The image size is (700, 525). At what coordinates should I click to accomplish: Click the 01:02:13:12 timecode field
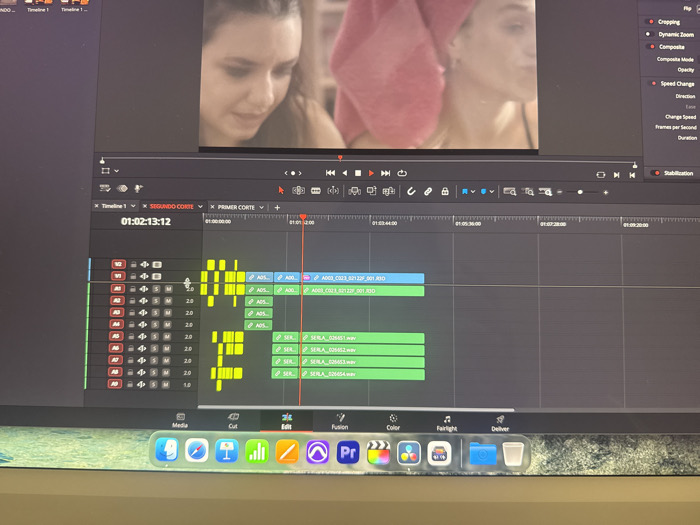[146, 221]
